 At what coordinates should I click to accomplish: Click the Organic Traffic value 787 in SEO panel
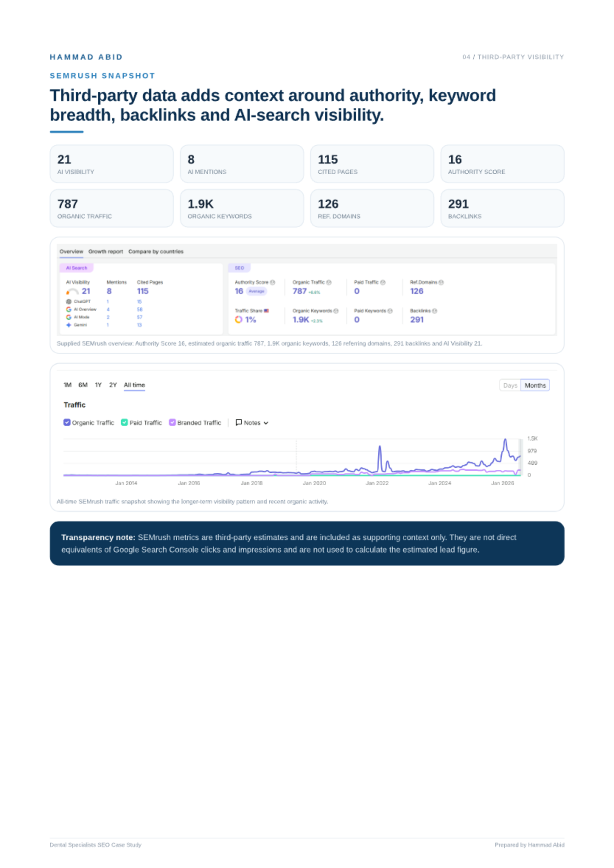click(299, 291)
